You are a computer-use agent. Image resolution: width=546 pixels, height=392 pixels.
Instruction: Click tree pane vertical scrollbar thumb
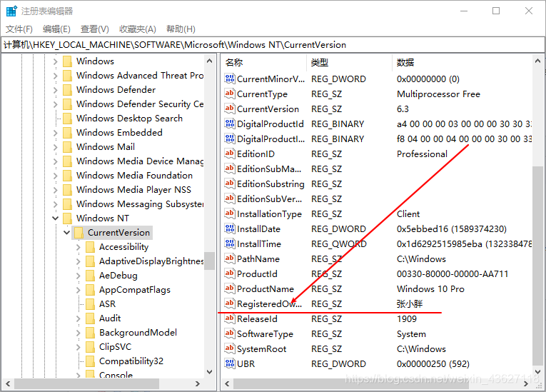pos(209,261)
